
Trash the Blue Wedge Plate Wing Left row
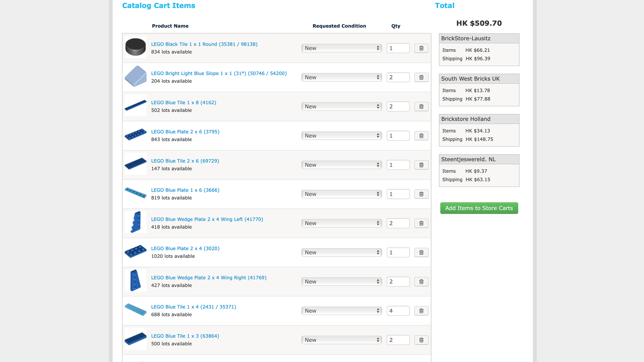click(x=421, y=223)
